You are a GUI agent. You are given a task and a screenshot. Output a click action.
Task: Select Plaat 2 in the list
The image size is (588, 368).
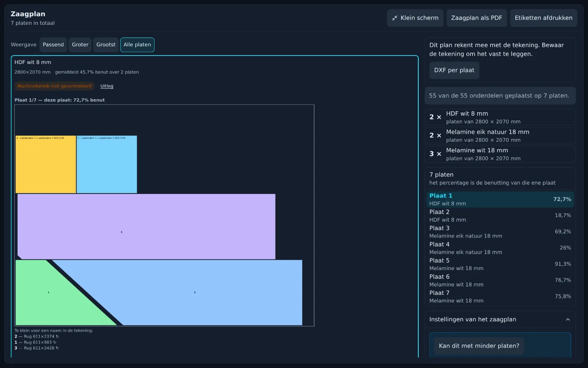pyautogui.click(x=500, y=216)
